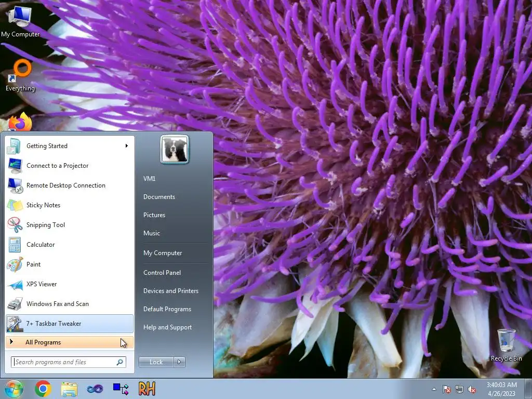Click the Connect to a Projector icon
532x399 pixels.
tap(15, 166)
